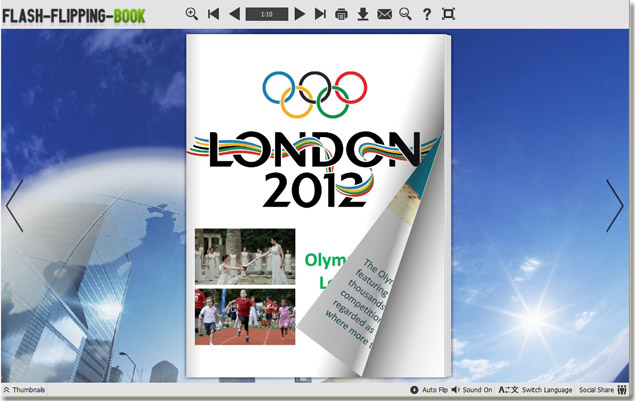
Task: Open help with the question mark icon
Action: (426, 15)
